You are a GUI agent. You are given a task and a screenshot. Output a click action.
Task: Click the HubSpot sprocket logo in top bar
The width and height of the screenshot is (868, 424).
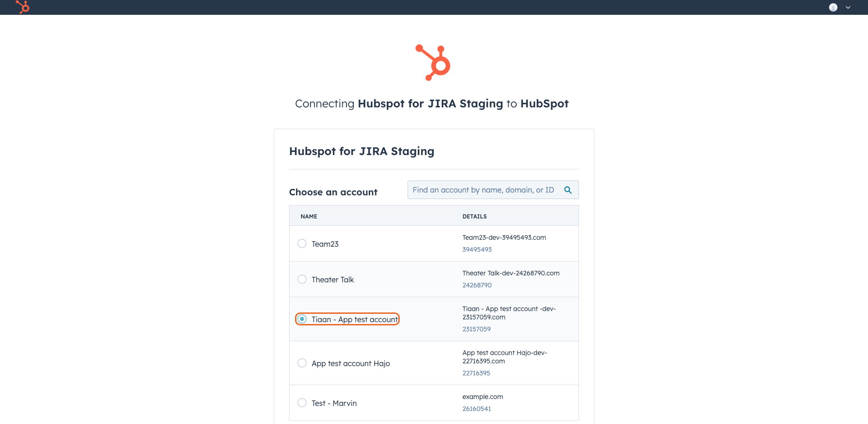point(22,7)
